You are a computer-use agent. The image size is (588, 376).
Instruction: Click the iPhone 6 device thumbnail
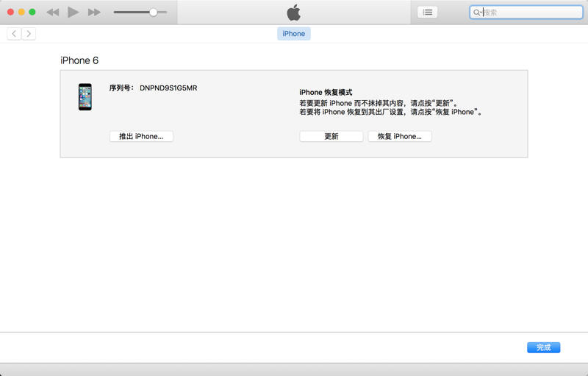[85, 97]
